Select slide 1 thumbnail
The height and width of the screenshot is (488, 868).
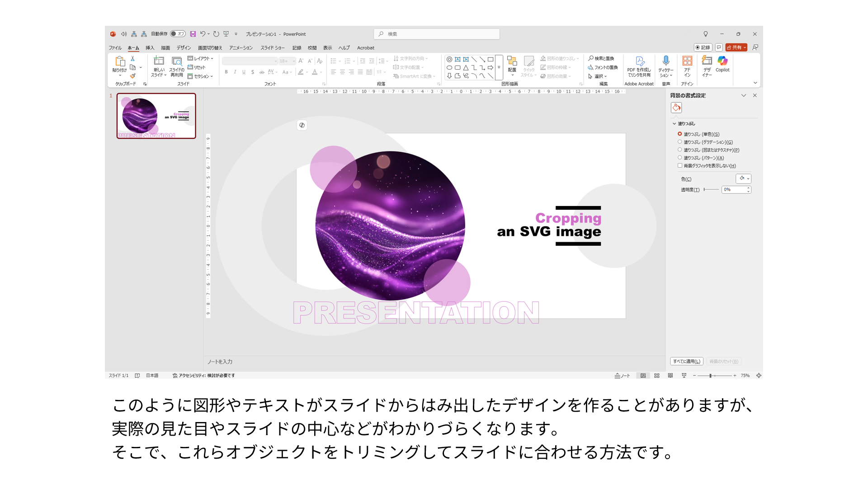[x=156, y=116]
